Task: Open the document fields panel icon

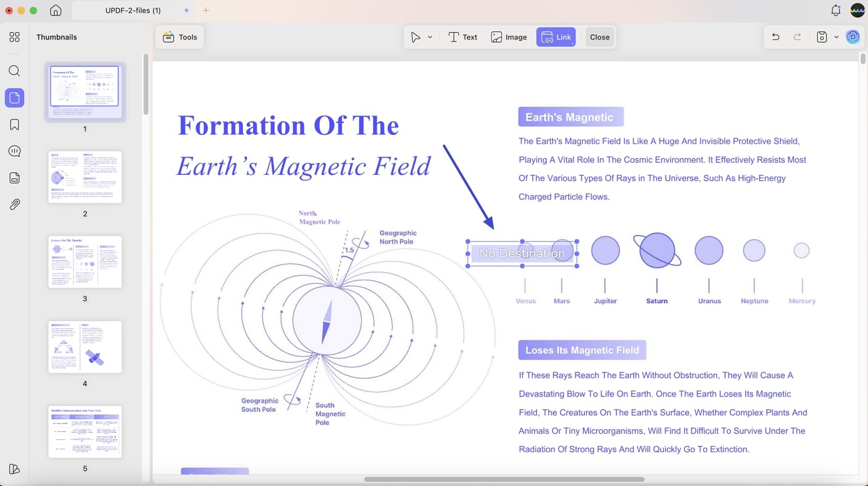Action: (15, 178)
